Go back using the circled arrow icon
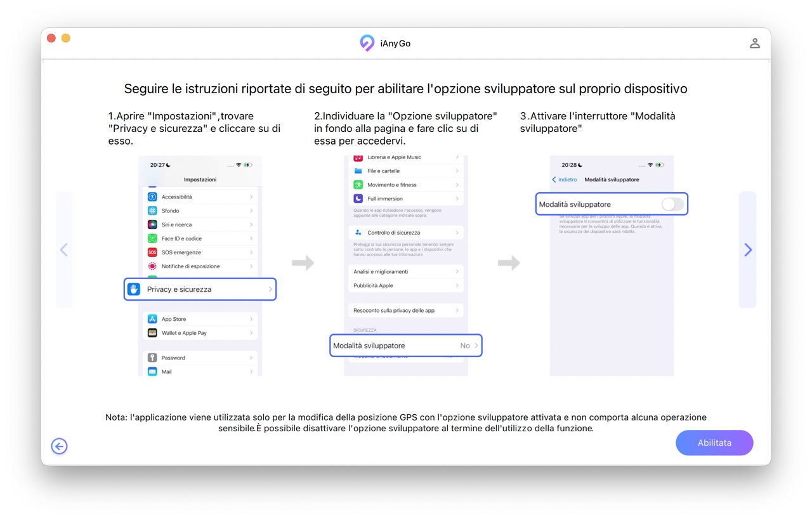The width and height of the screenshot is (812, 520). tap(59, 446)
